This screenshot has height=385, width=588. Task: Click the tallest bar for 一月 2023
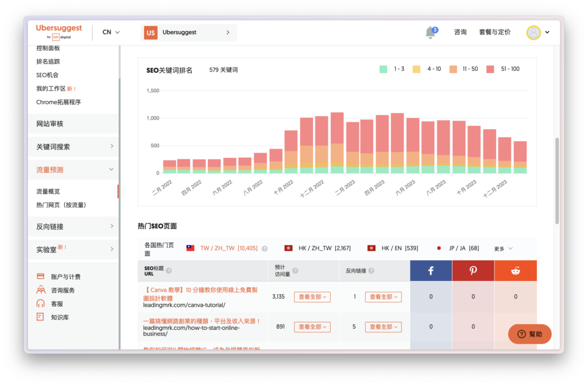pyautogui.click(x=337, y=143)
